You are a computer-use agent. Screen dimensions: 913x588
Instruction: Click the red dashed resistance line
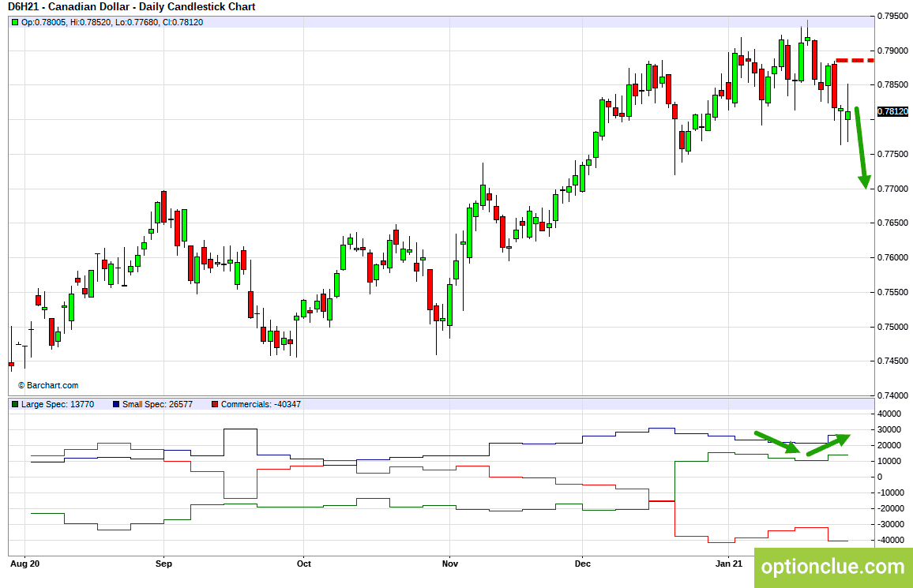855,60
